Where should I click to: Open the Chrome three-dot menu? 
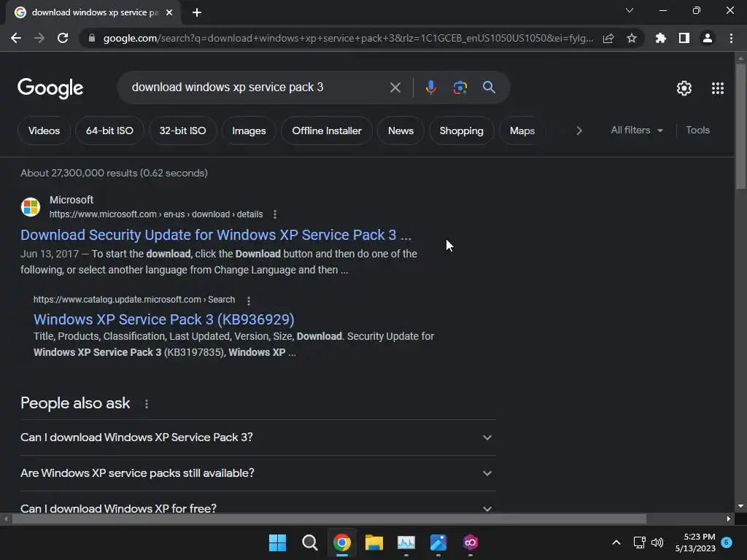click(731, 38)
